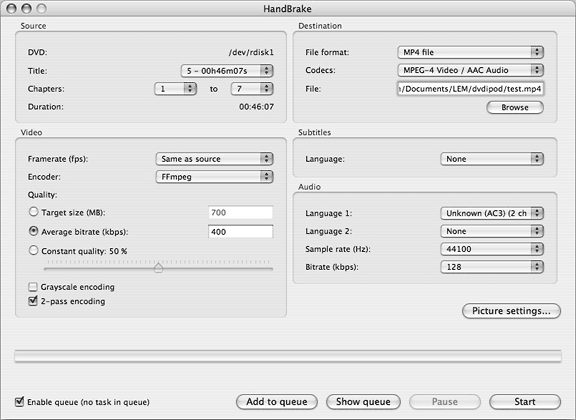This screenshot has height=420, width=576.
Task: Click the Start button
Action: pos(525,402)
